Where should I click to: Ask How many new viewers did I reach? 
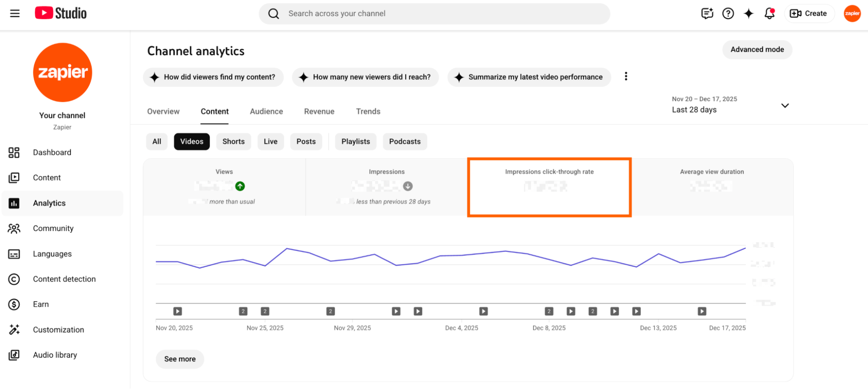[x=365, y=77]
